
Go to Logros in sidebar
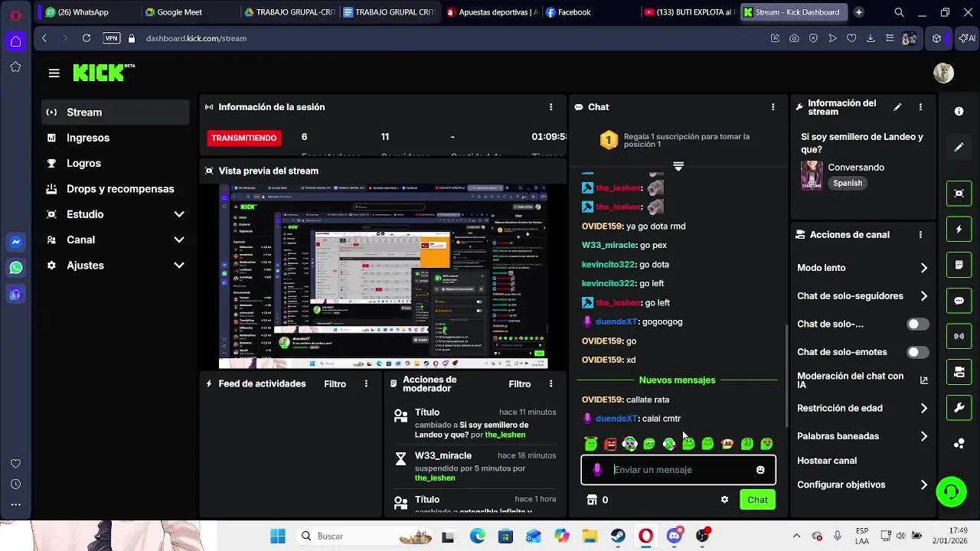[x=115, y=164]
